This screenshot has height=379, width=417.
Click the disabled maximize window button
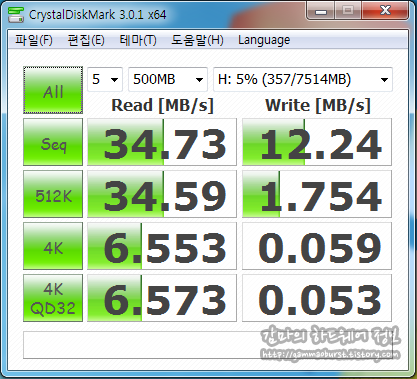pos(348,11)
